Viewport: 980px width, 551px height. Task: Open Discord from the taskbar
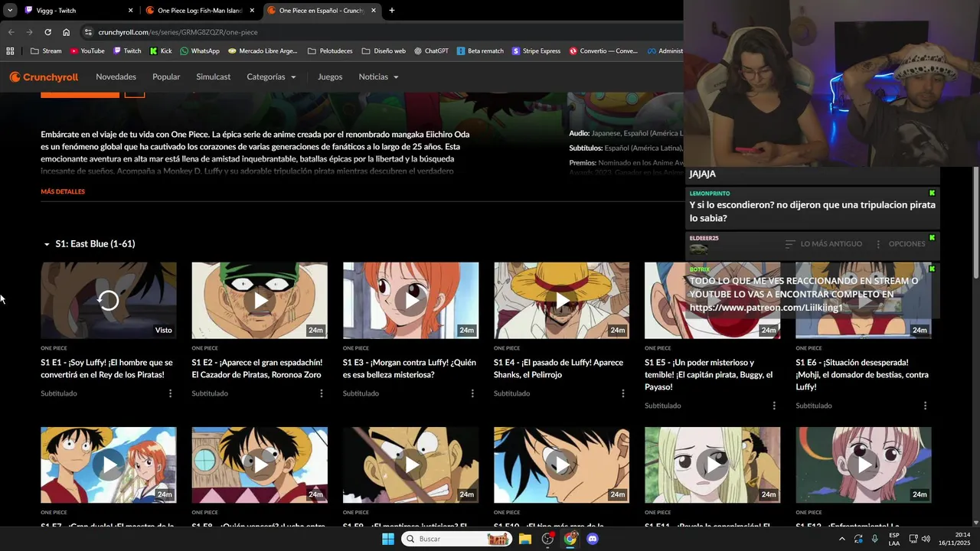point(592,539)
